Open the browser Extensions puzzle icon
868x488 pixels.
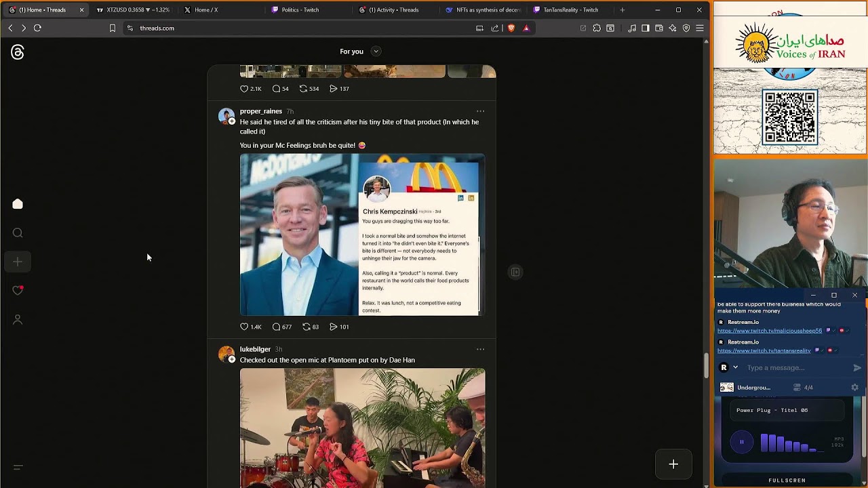coord(597,28)
